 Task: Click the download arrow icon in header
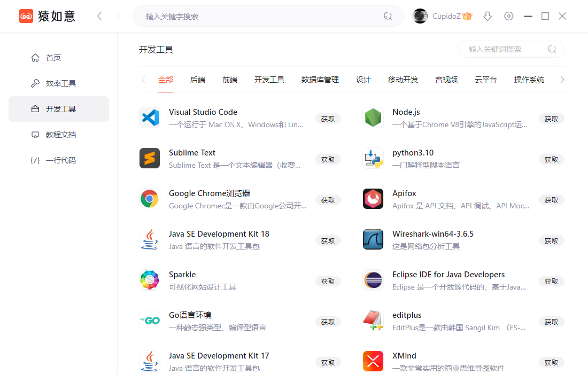pos(488,16)
